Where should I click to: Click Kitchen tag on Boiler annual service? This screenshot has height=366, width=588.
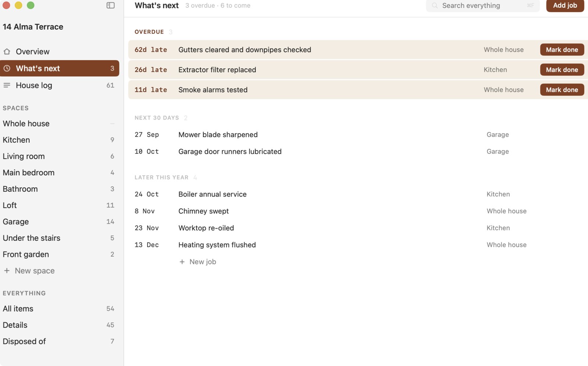coord(498,194)
